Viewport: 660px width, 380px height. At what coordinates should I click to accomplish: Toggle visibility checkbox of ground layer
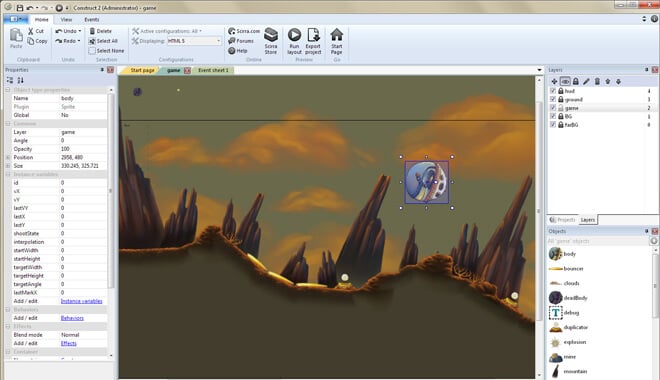tap(553, 99)
